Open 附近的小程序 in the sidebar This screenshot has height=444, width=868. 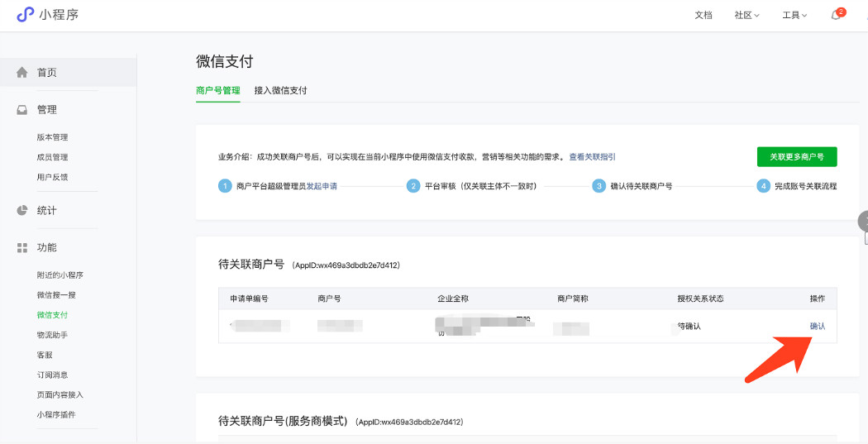60,275
